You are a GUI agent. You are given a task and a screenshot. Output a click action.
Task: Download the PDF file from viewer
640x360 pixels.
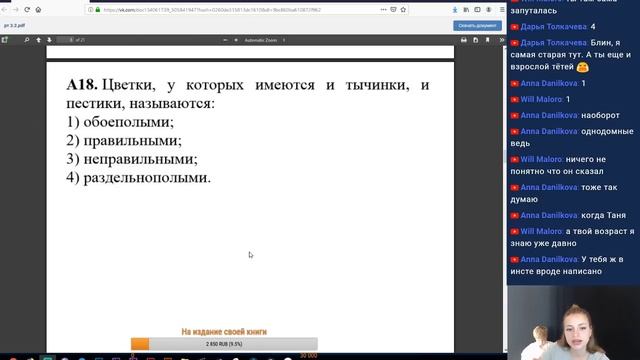tap(476, 40)
